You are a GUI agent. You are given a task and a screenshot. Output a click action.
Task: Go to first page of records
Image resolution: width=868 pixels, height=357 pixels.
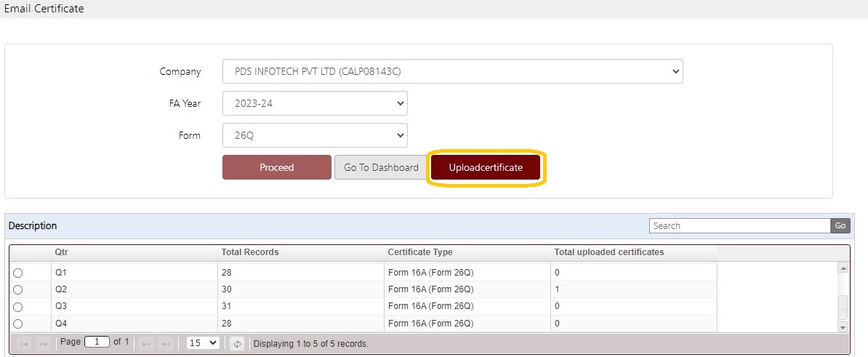(x=25, y=344)
